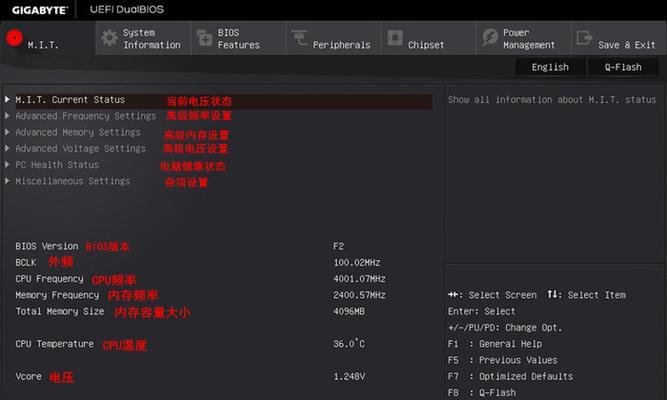The width and height of the screenshot is (667, 400).
Task: Click the value 4001.07MHz
Action: [359, 279]
